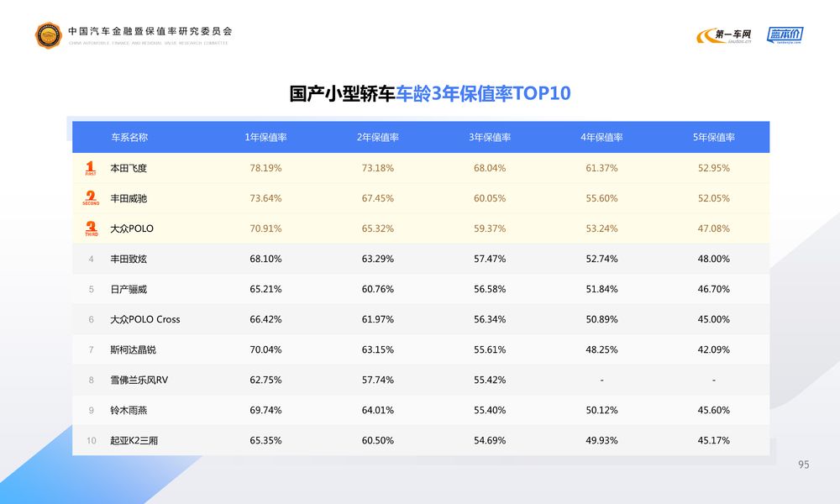Click the page number 95
Image resolution: width=840 pixels, height=504 pixels.
803,465
